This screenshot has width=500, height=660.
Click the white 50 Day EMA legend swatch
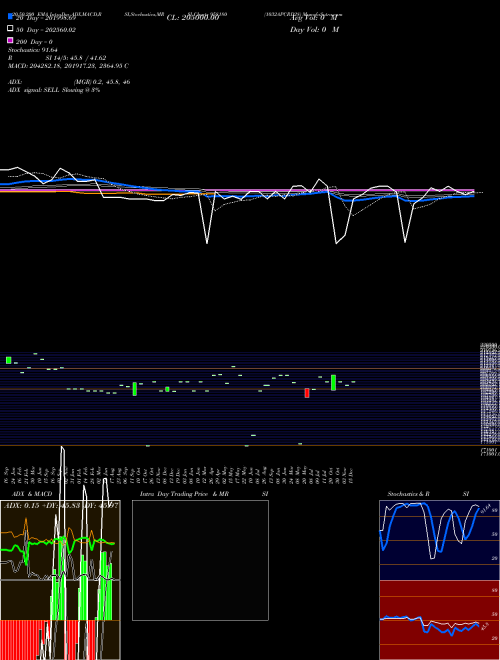coord(10,29)
